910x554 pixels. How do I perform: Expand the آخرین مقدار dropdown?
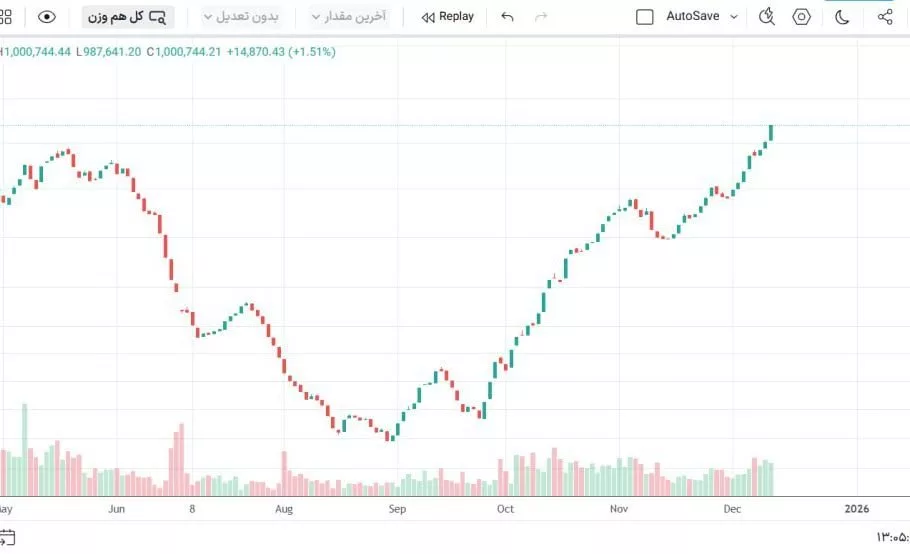(x=349, y=17)
